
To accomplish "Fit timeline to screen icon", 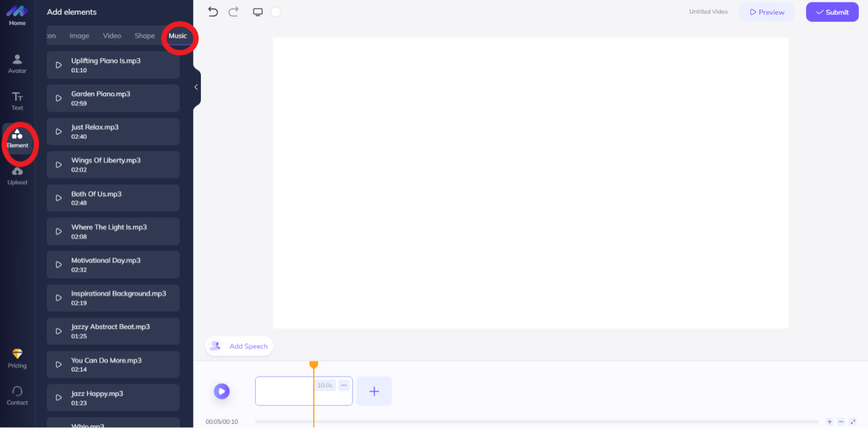I will tap(853, 421).
